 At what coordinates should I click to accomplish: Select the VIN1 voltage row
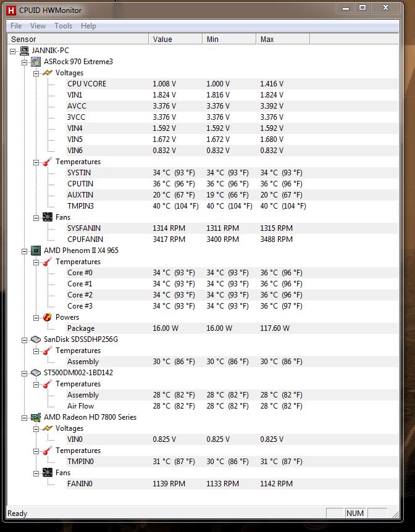point(232,95)
